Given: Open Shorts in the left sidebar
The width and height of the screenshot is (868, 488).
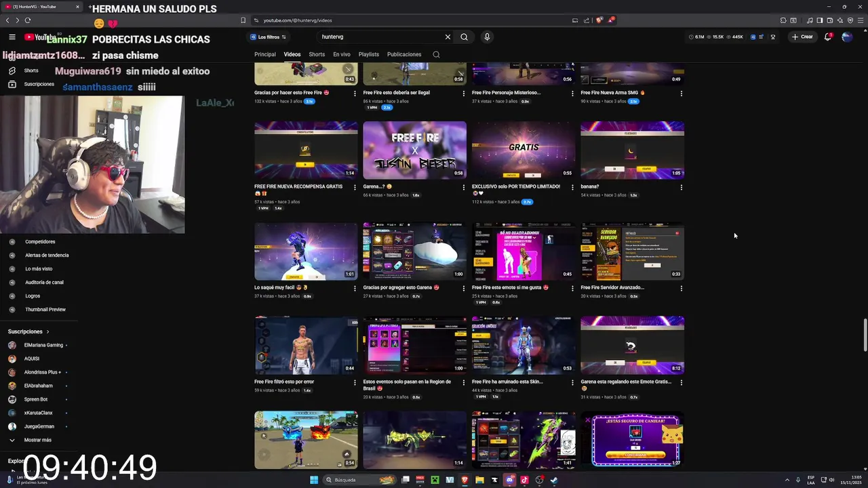Looking at the screenshot, I should pos(31,70).
